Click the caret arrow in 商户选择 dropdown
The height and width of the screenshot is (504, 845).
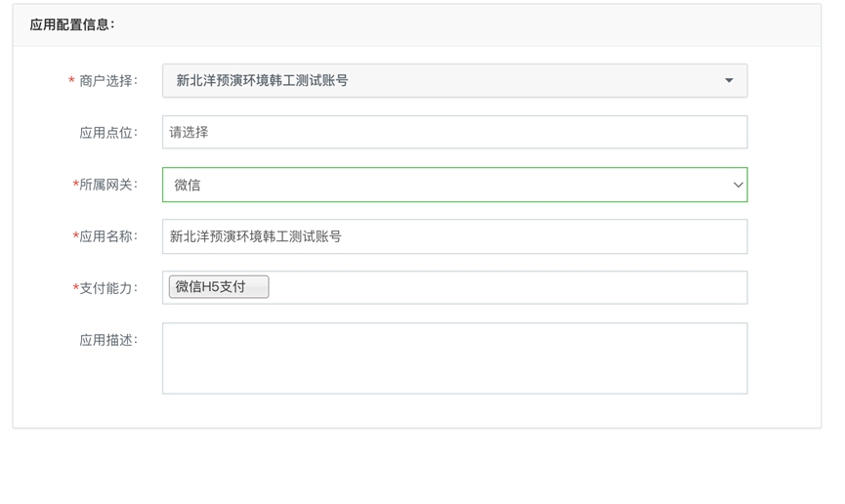[729, 80]
